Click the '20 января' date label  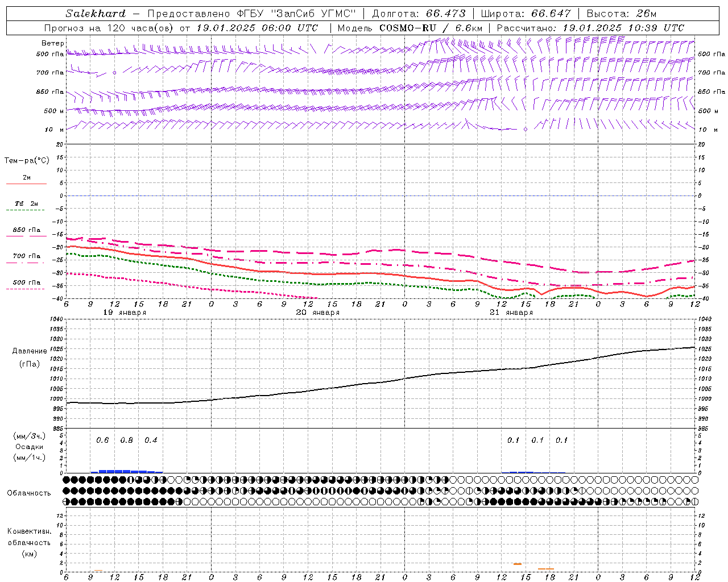318,313
